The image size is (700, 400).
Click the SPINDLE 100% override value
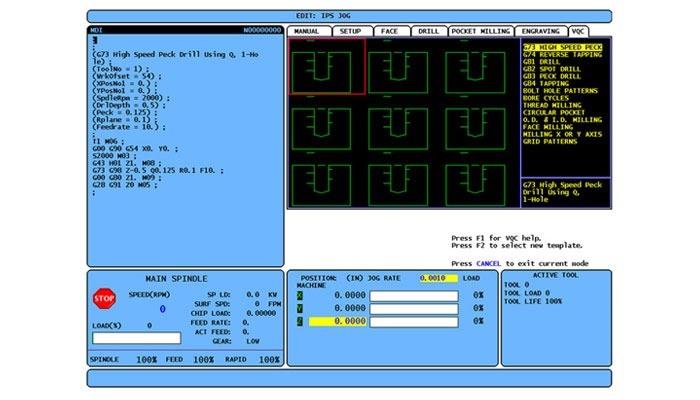(146, 359)
